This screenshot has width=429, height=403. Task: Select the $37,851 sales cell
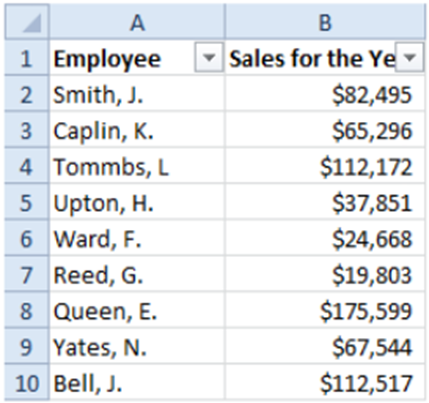[325, 202]
